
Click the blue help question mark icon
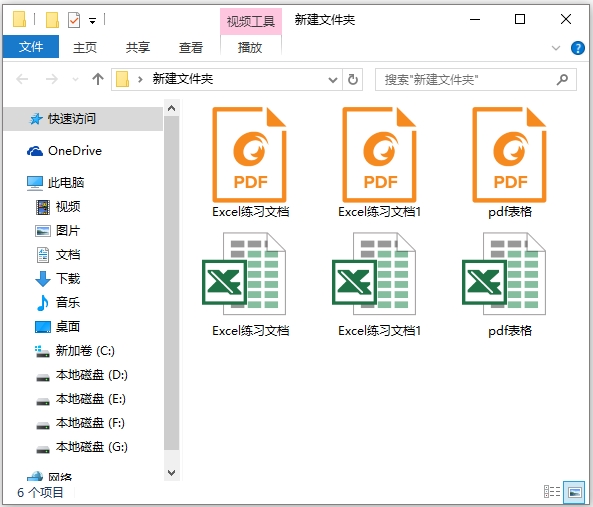[x=577, y=48]
